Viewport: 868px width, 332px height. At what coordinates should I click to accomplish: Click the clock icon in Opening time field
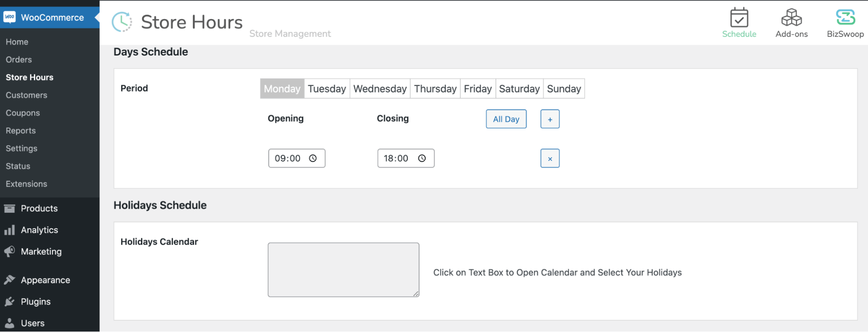pyautogui.click(x=313, y=158)
